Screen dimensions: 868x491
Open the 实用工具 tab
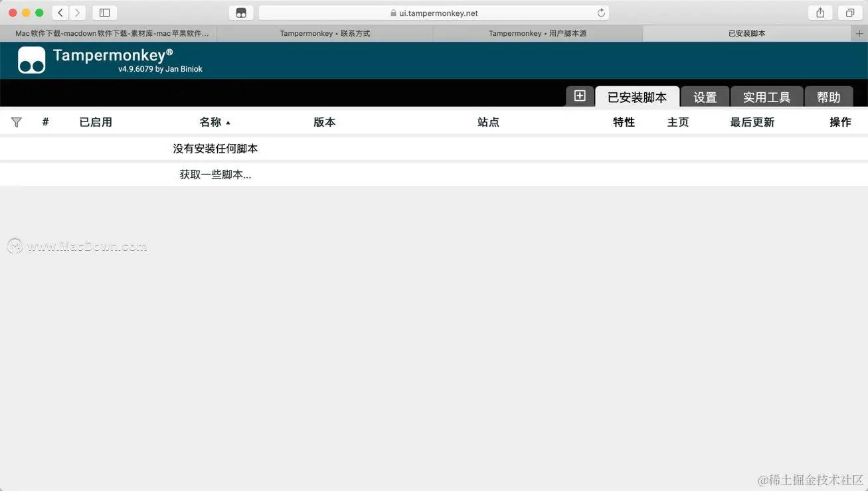point(766,97)
